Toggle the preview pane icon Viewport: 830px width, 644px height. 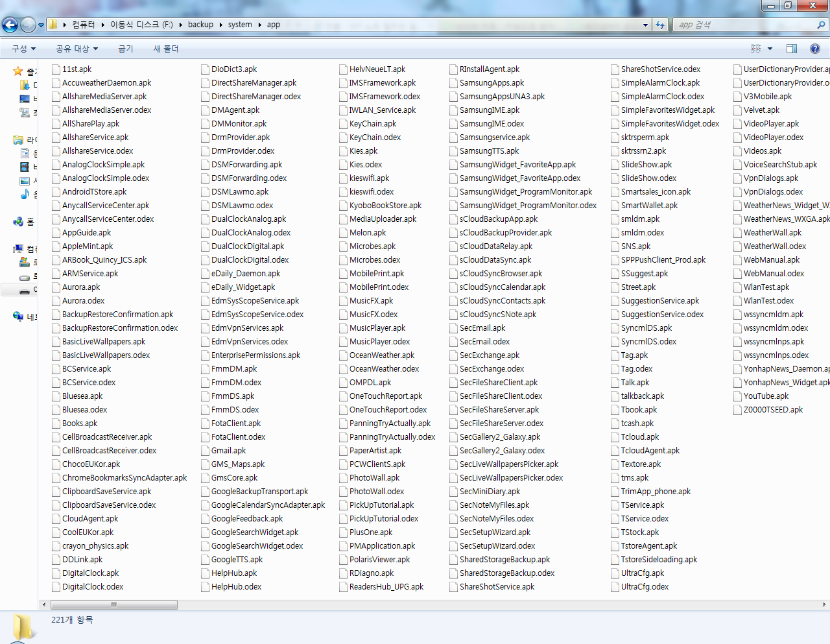(x=791, y=49)
